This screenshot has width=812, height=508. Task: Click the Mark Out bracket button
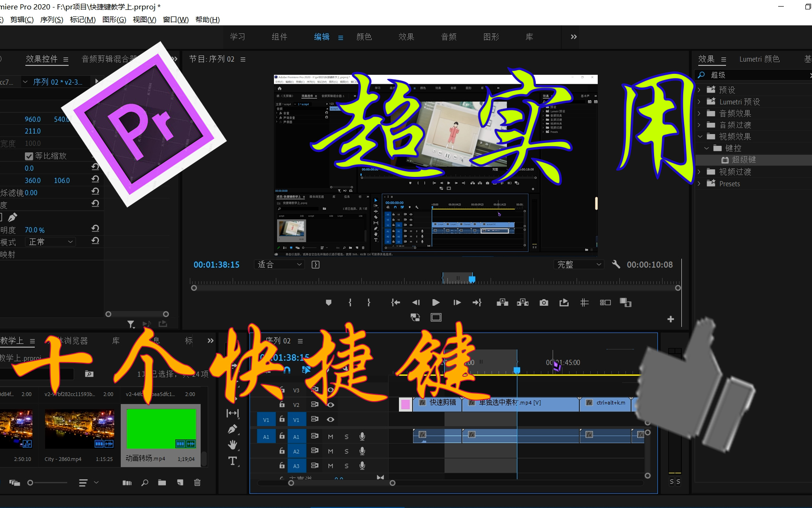369,302
